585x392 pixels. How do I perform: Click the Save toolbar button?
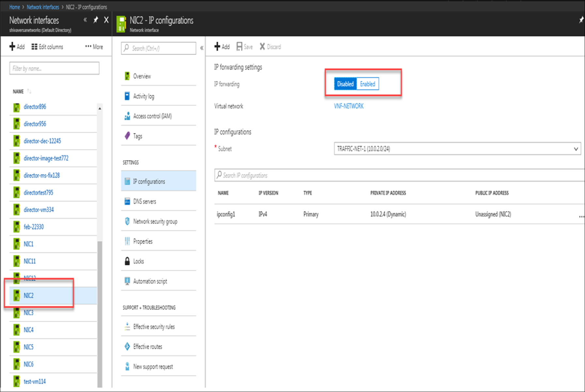coord(245,47)
